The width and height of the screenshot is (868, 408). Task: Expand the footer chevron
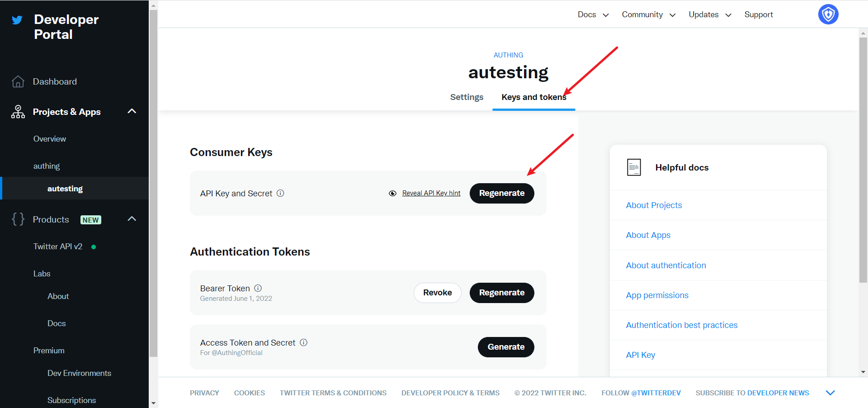pos(830,393)
